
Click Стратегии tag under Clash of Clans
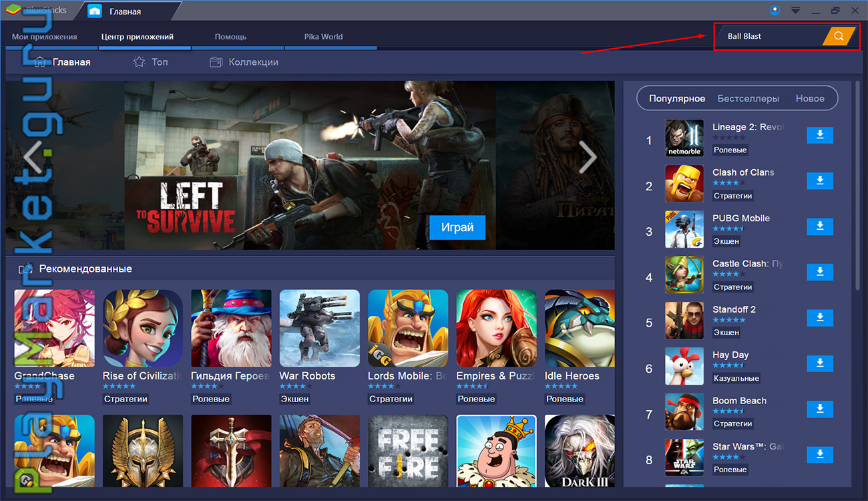click(733, 196)
